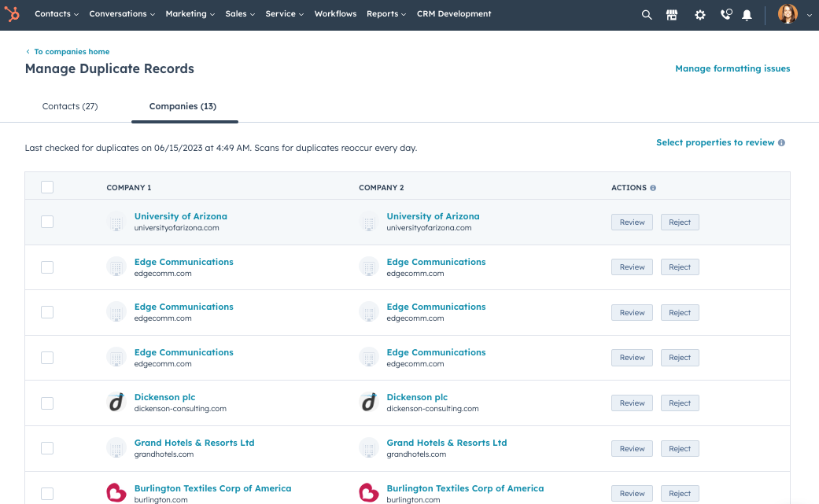This screenshot has height=504, width=819.
Task: Reject the University of Arizona duplicate
Action: [x=680, y=223]
